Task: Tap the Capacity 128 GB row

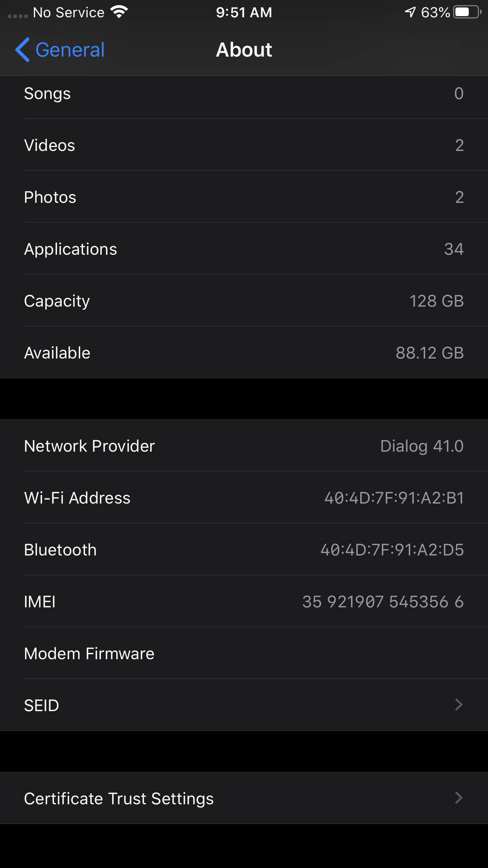Action: click(x=244, y=301)
